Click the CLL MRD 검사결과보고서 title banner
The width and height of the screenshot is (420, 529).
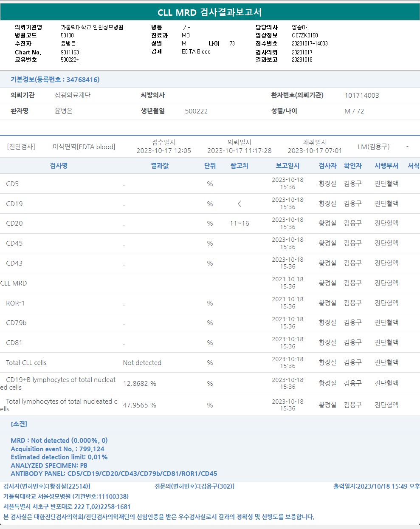[x=210, y=12]
